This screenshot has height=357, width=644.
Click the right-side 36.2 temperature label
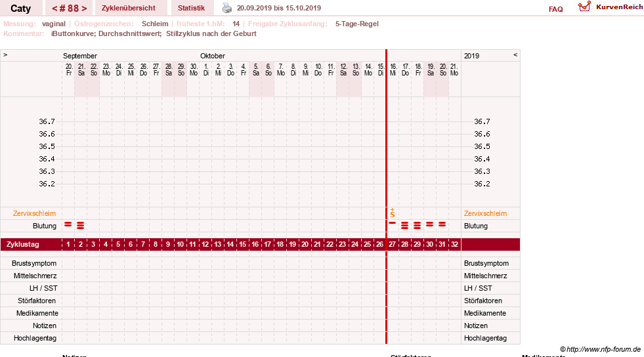(482, 184)
